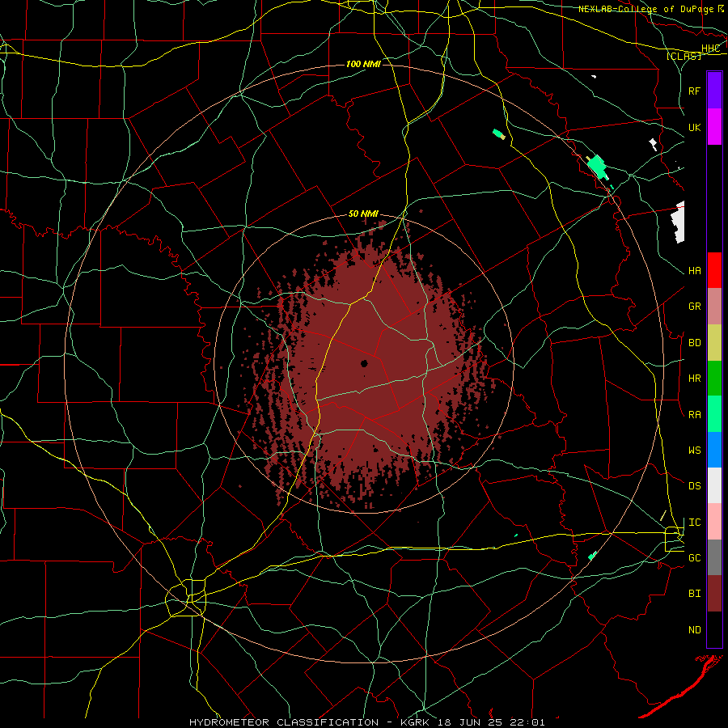Click the large green rain echo near 100 NMI ring
728x728 pixels.
598,167
